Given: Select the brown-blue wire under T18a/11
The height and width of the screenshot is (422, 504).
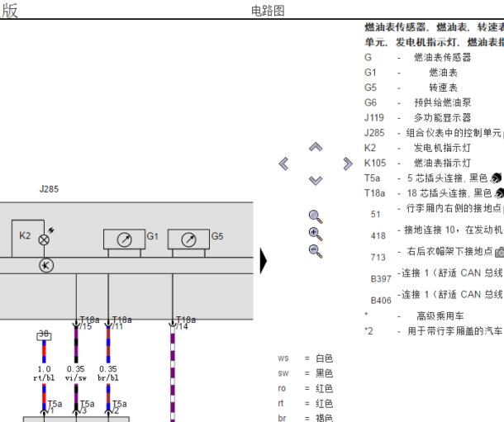Looking at the screenshot, I should 108,346.
